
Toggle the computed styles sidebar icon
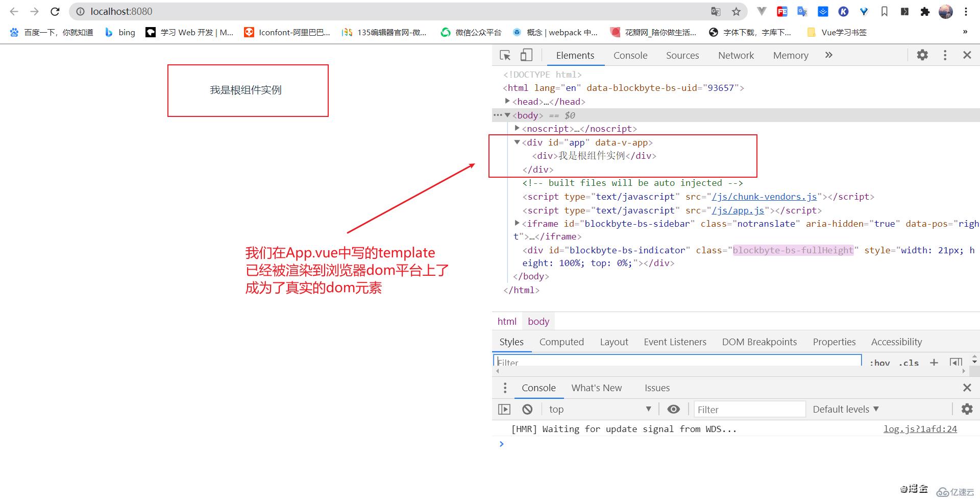tap(955, 362)
